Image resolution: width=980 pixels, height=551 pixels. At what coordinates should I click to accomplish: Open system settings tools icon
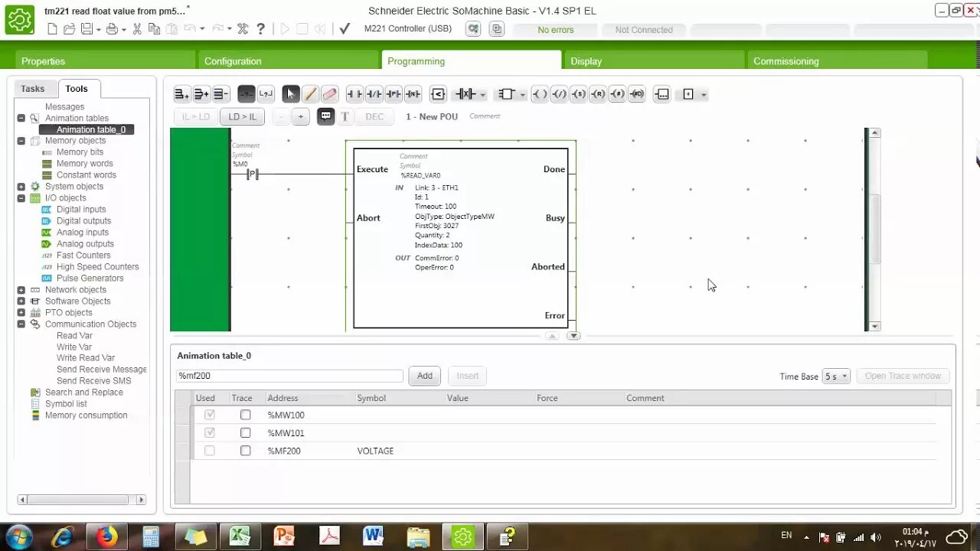click(243, 29)
